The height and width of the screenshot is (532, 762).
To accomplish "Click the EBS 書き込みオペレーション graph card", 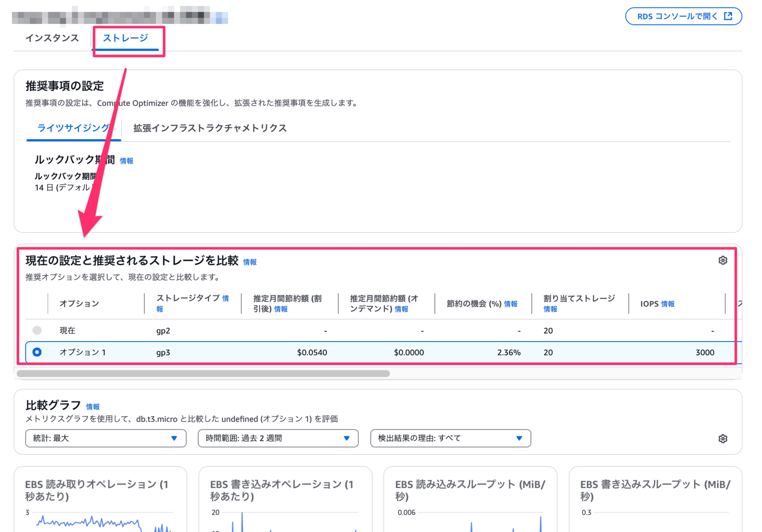I will 285,499.
